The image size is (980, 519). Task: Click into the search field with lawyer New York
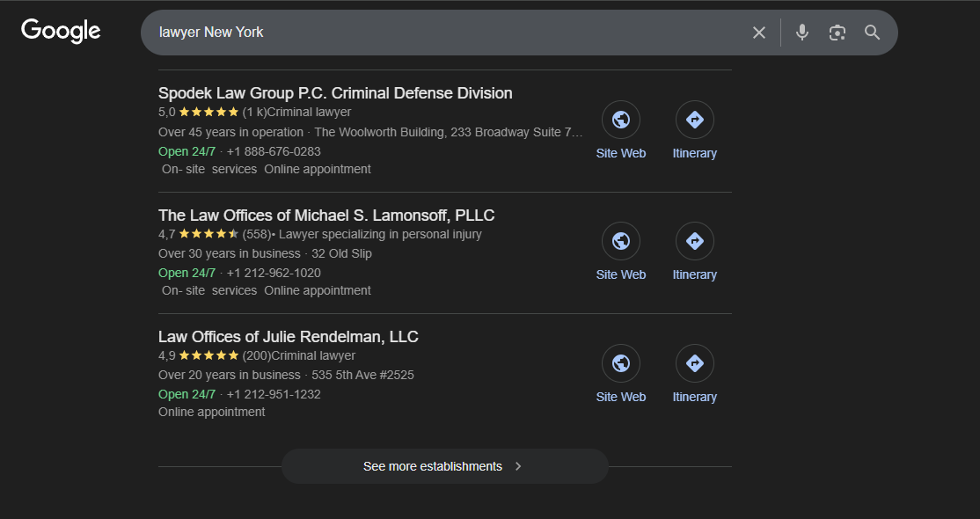pyautogui.click(x=440, y=33)
